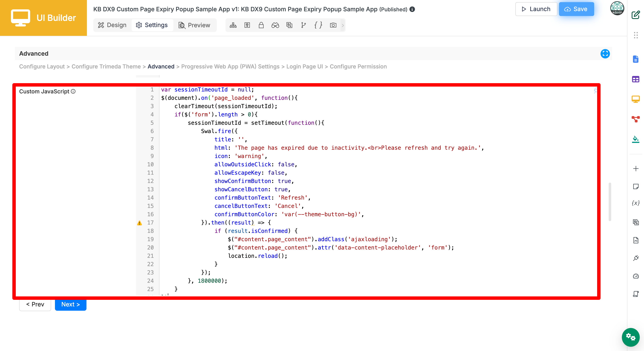Go to Configure Layout step
644x351 pixels.
42,67
